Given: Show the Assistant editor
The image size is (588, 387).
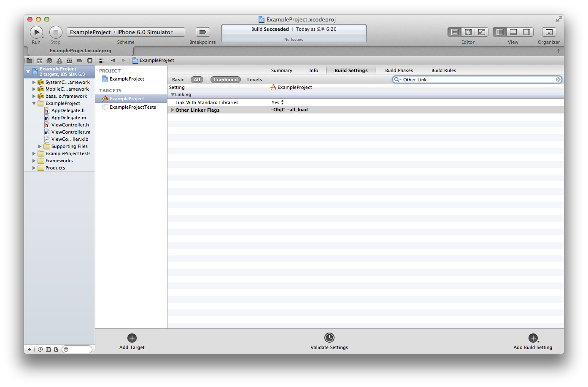Looking at the screenshot, I should coord(468,32).
